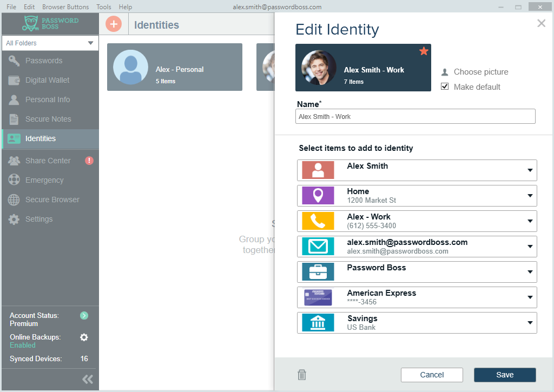Click the 'Enabled' online backups status text

click(23, 346)
